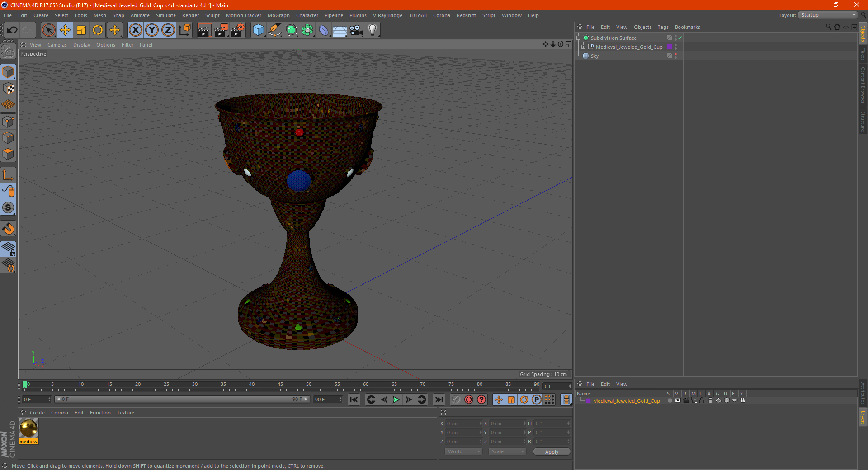Switch to Points mode
868x470 pixels.
[x=8, y=122]
